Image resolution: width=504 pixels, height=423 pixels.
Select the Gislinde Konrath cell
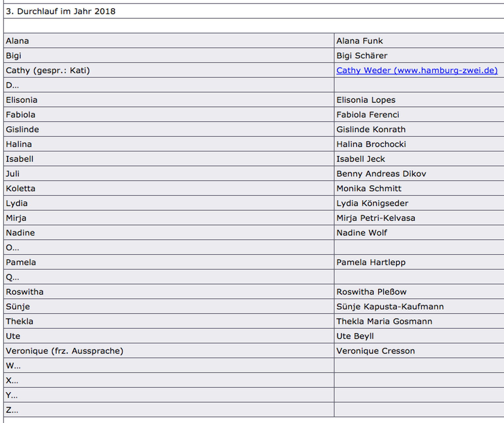click(x=371, y=129)
